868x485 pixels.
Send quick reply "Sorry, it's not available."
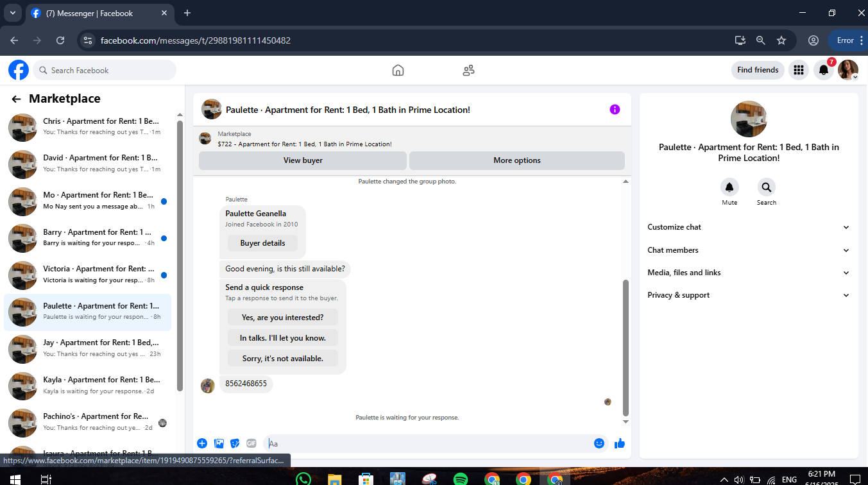[283, 359]
